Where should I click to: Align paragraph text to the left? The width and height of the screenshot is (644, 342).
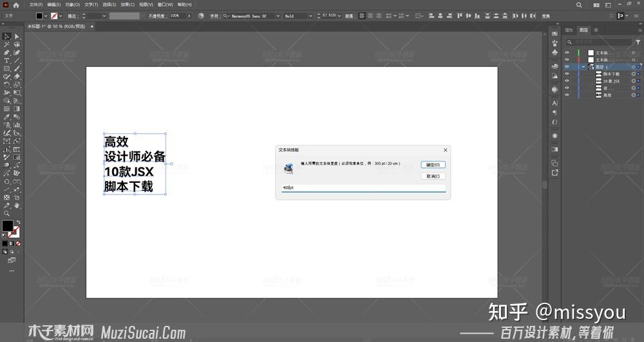click(x=362, y=16)
